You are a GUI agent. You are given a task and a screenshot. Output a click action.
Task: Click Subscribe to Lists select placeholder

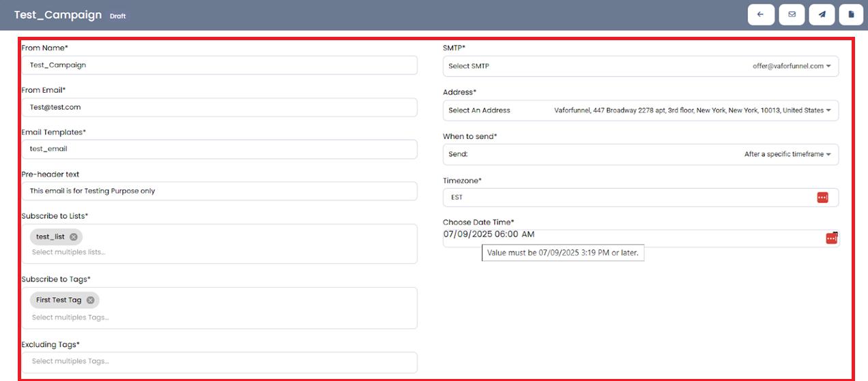pos(69,252)
